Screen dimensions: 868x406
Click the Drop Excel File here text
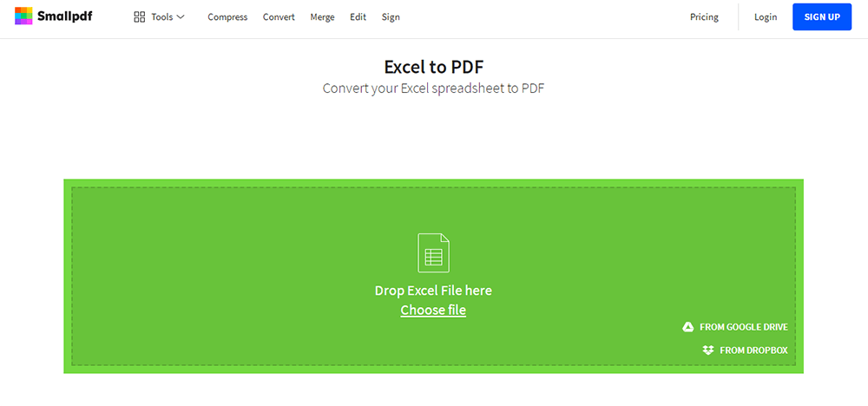click(433, 291)
